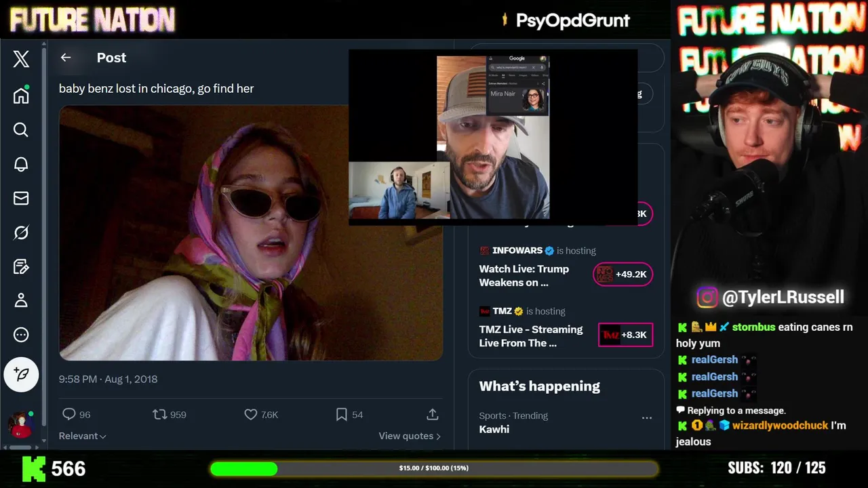Click account avatar at sidebar bottom
Screen dimensions: 868x488
[21, 425]
